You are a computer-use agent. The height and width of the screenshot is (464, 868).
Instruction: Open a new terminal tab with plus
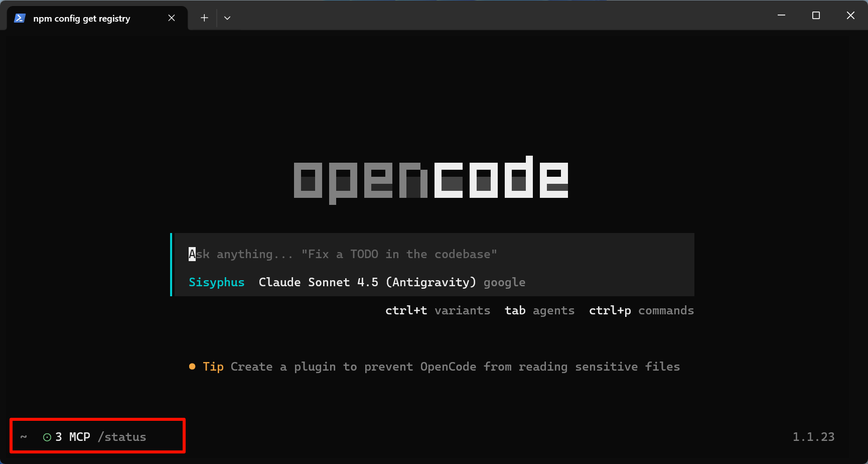204,18
